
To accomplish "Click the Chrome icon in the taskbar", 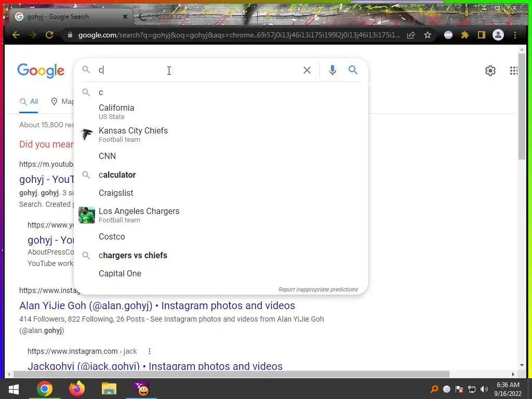I will (x=45, y=389).
